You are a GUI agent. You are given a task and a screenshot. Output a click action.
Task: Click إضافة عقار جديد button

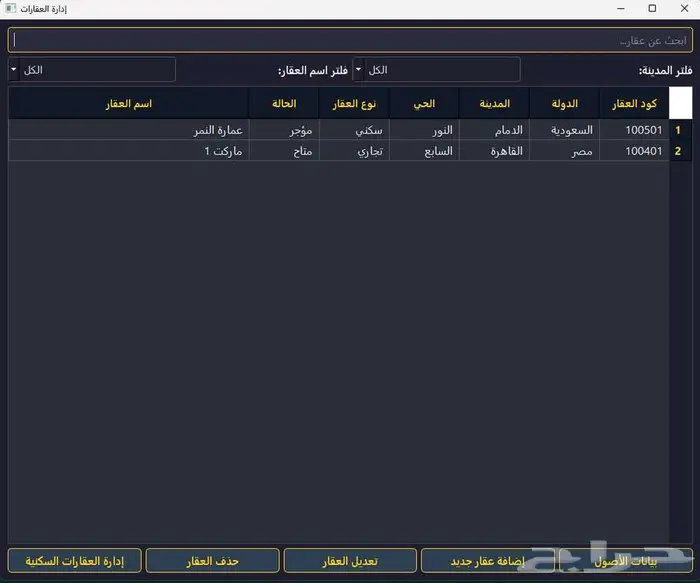click(x=487, y=560)
